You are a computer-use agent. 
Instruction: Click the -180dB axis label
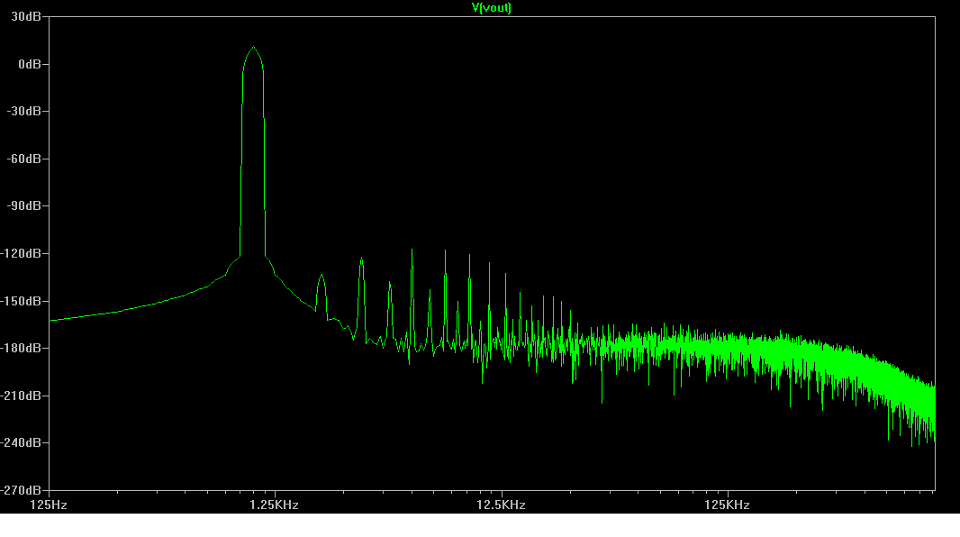click(21, 348)
